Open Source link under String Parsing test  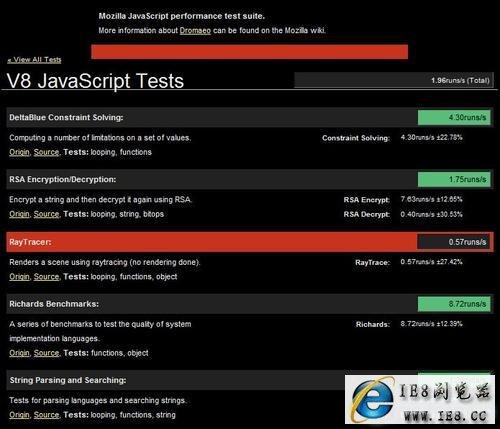coord(46,415)
